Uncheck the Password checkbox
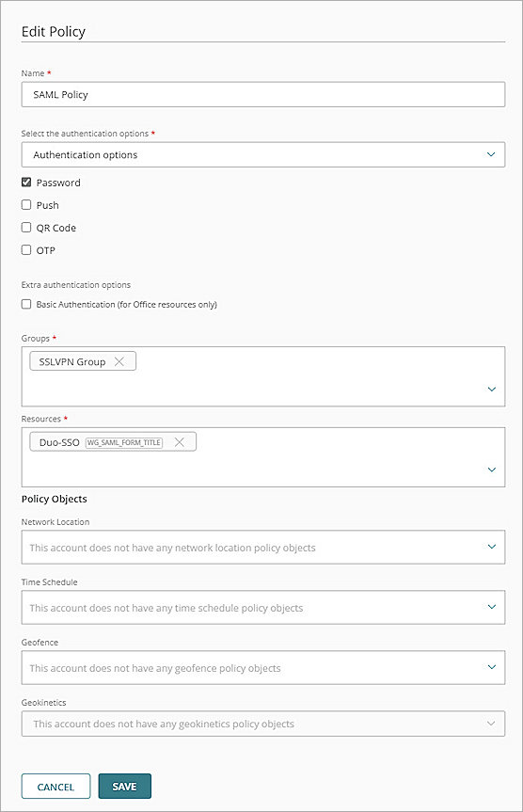 click(26, 183)
